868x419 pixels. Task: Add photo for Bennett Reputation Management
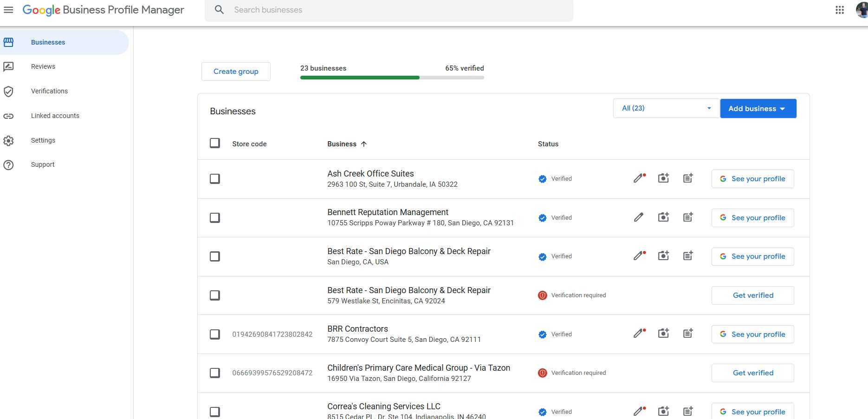(663, 217)
